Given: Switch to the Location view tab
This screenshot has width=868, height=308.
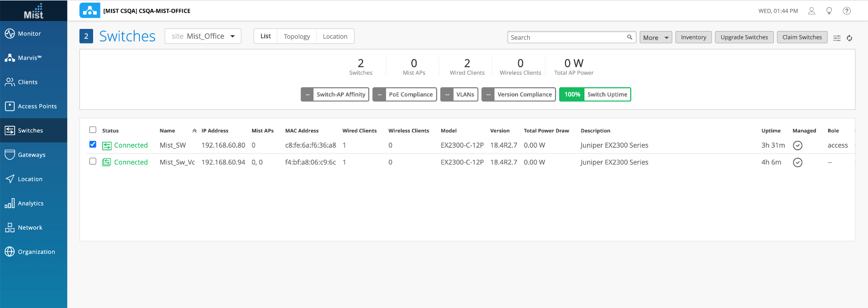Looking at the screenshot, I should [x=335, y=36].
